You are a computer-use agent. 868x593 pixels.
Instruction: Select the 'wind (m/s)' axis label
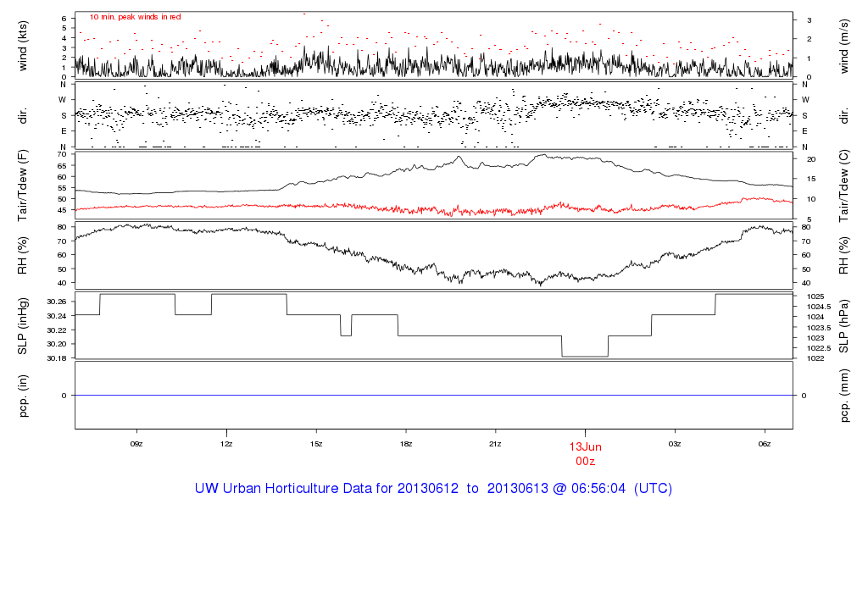coord(843,46)
